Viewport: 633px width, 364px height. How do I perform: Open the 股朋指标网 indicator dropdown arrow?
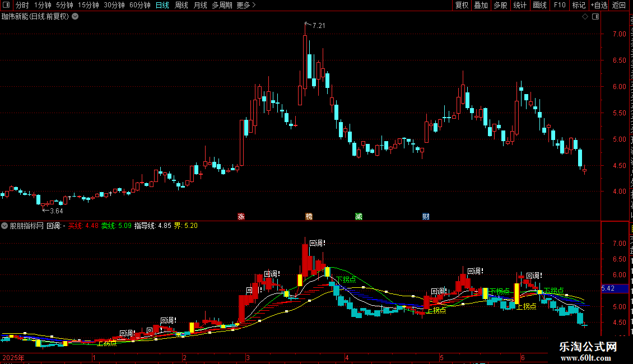click(x=4, y=226)
